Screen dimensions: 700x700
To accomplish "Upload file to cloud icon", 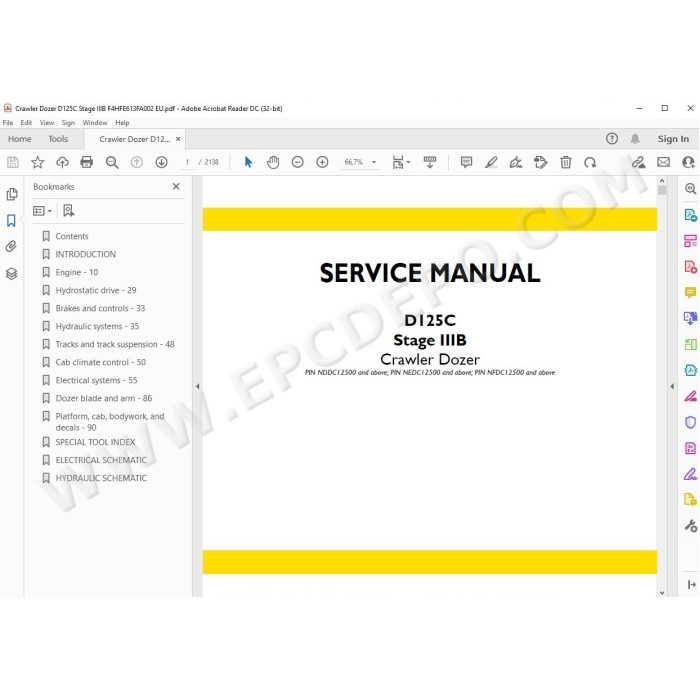I will (62, 162).
